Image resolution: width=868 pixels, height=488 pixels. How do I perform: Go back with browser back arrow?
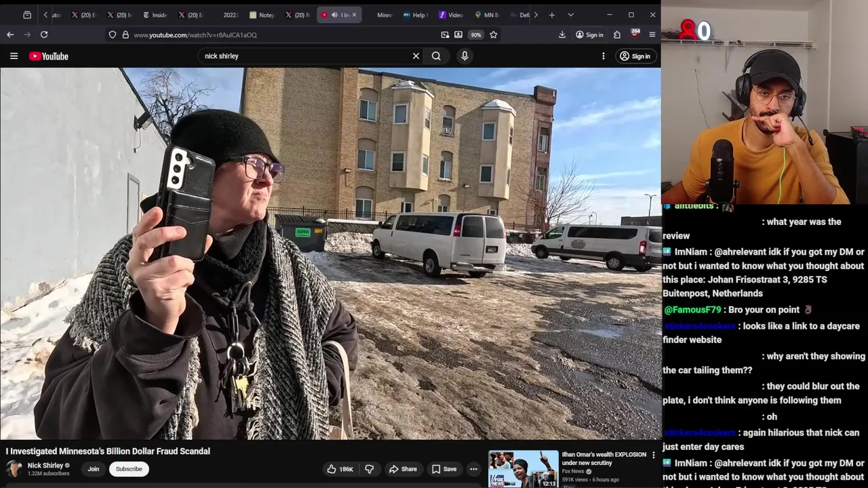pos(10,35)
